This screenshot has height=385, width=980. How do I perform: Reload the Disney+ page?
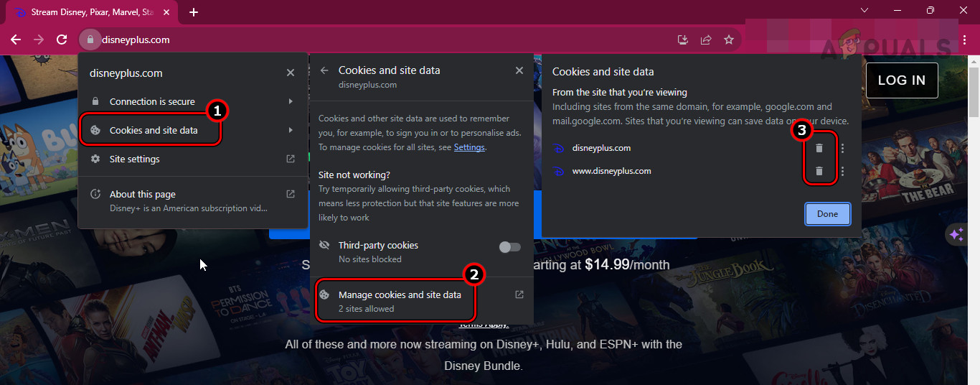tap(62, 40)
